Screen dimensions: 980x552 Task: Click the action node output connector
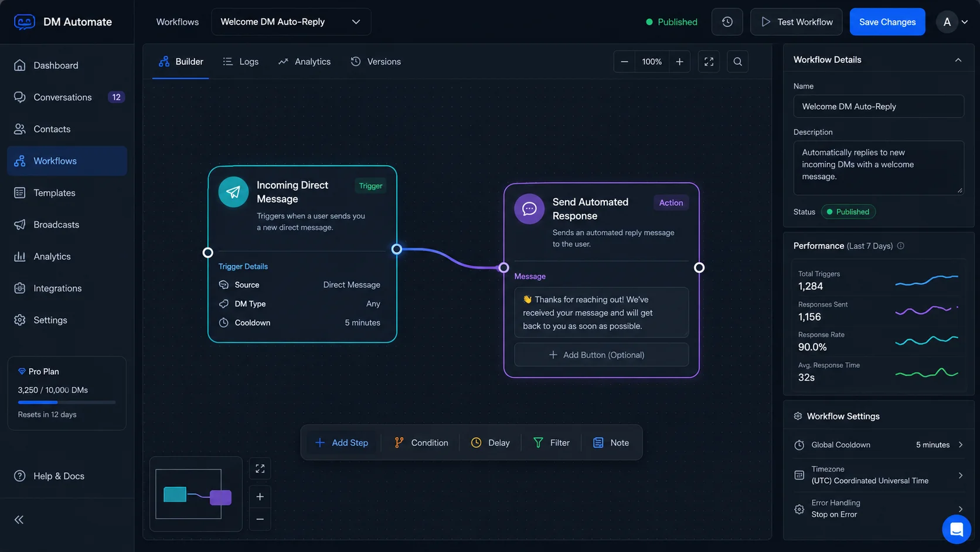point(699,267)
